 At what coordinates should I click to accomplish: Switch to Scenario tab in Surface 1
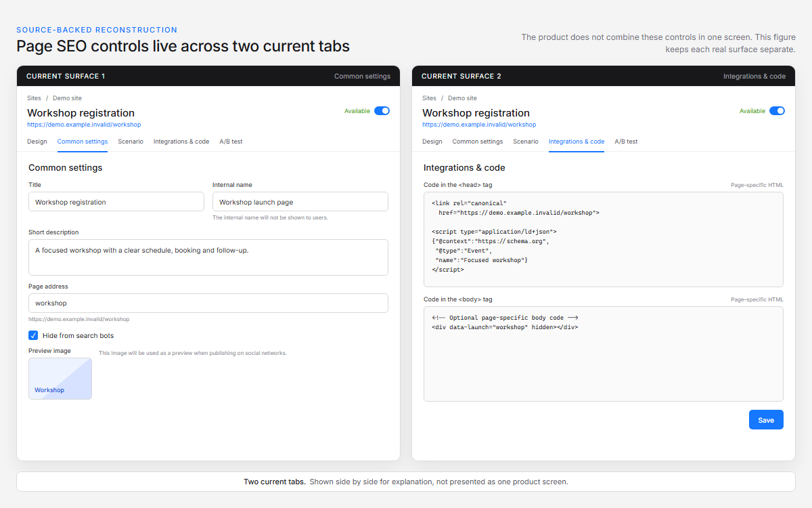click(x=131, y=142)
